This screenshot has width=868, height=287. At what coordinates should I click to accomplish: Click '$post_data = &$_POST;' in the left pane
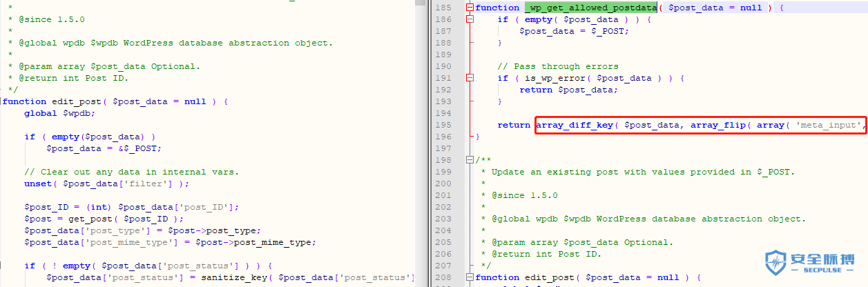[104, 148]
